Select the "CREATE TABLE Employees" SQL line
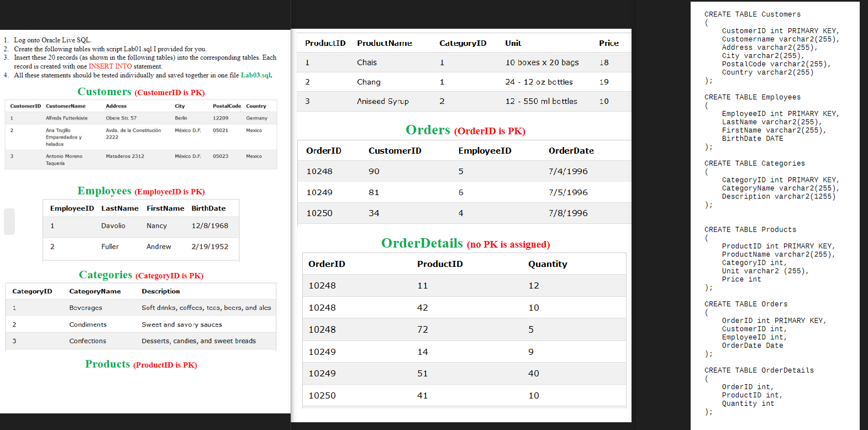The height and width of the screenshot is (430, 868). (753, 97)
